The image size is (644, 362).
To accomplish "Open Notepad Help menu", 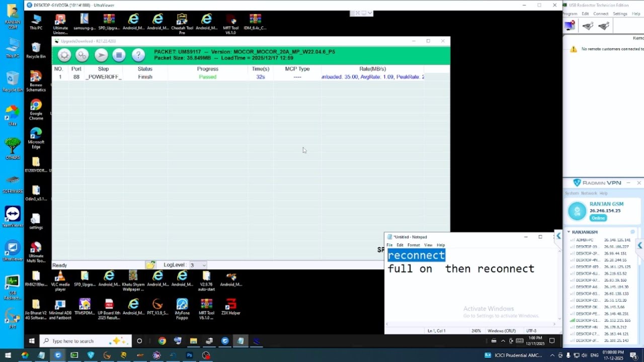I will 441,245.
